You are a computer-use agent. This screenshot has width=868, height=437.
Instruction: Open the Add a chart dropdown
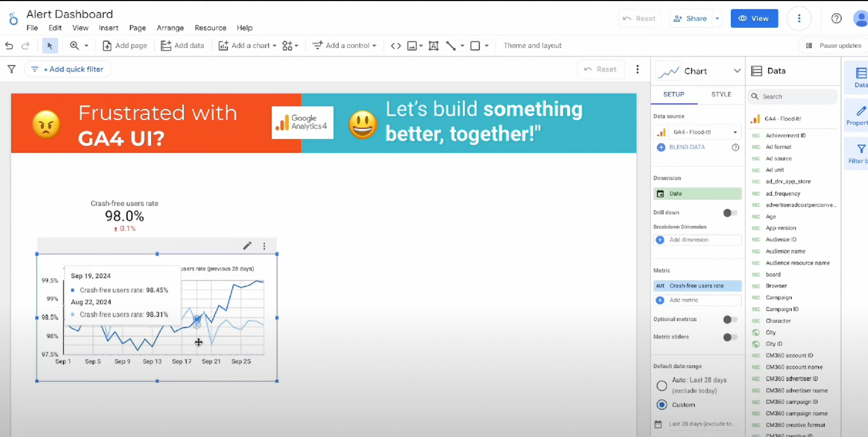(247, 46)
